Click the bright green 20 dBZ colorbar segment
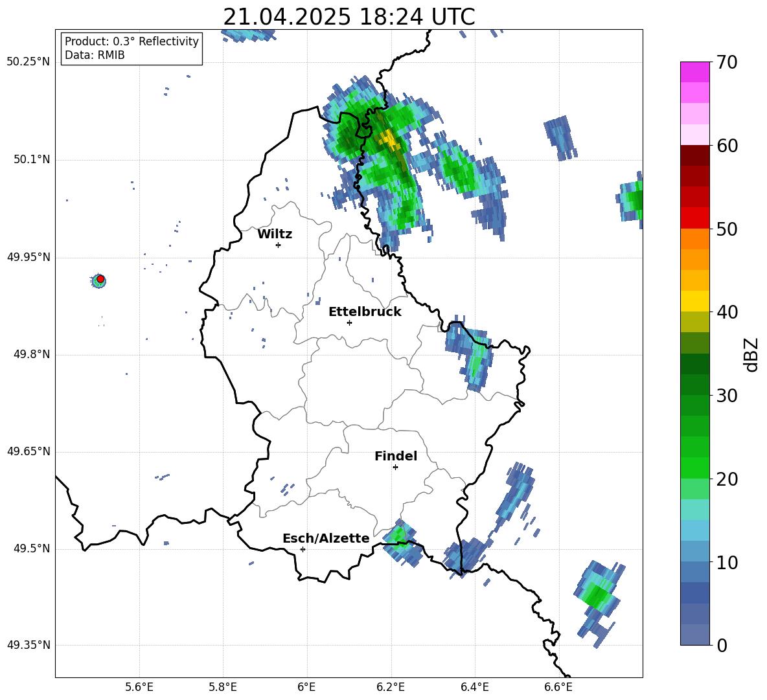The height and width of the screenshot is (700, 767). [694, 468]
